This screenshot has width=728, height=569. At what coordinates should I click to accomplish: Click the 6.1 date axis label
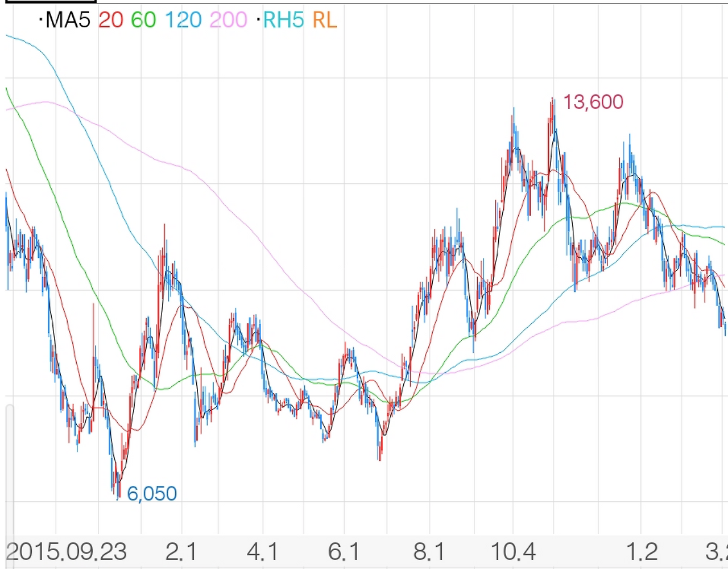344,552
